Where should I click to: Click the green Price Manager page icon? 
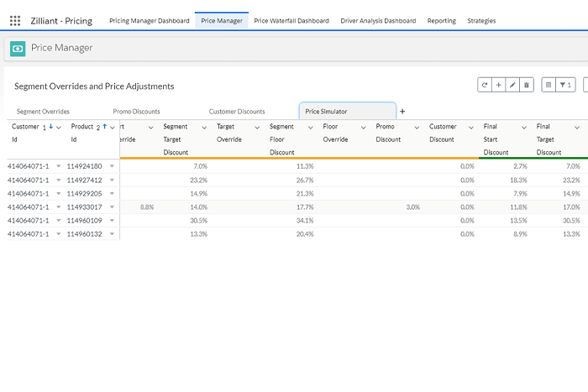click(x=18, y=49)
